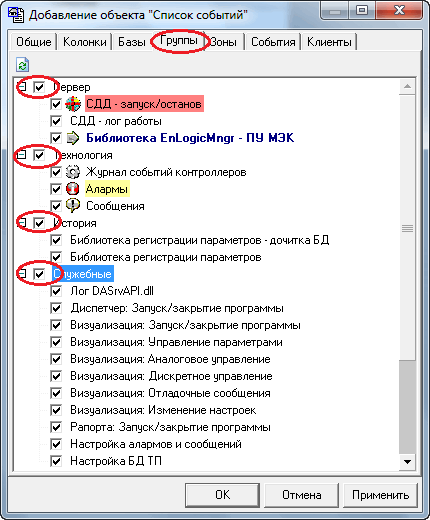Toggle the Лог DASrvAPI.dll checkbox
The image size is (430, 520).
[x=56, y=291]
